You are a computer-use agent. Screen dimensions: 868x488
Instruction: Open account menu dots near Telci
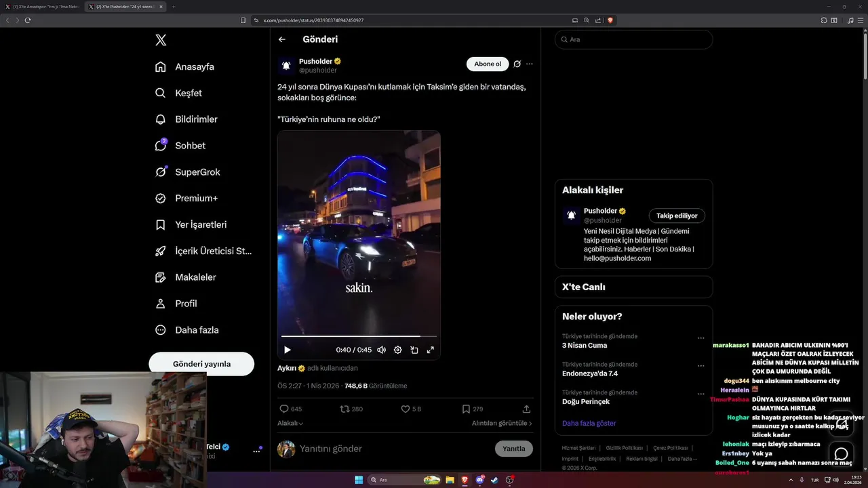click(x=256, y=451)
